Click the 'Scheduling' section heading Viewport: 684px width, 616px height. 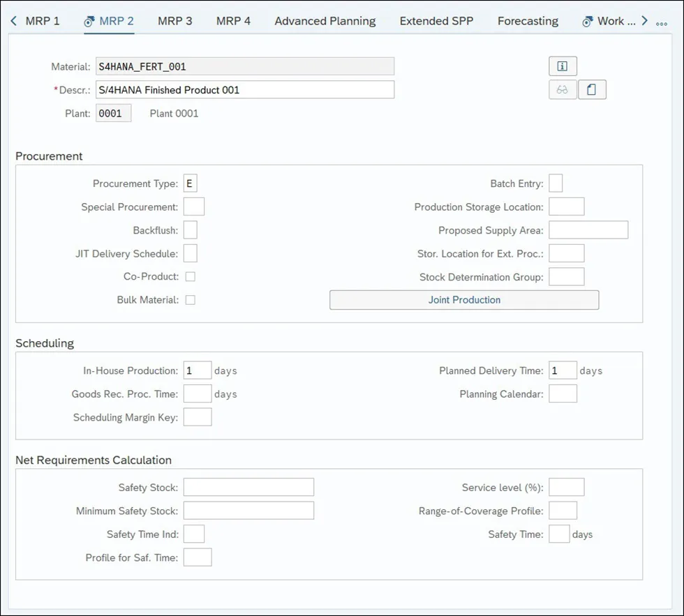45,343
